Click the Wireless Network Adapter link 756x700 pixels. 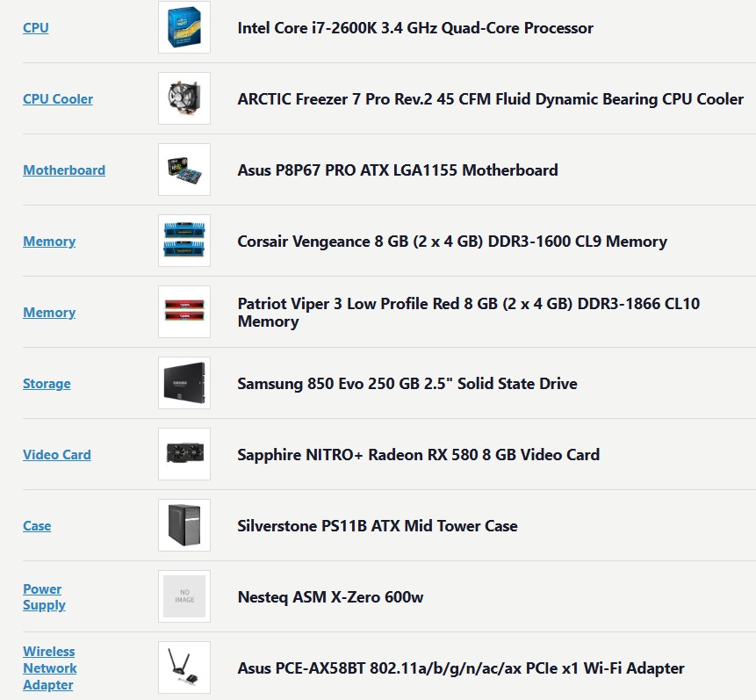click(x=49, y=668)
